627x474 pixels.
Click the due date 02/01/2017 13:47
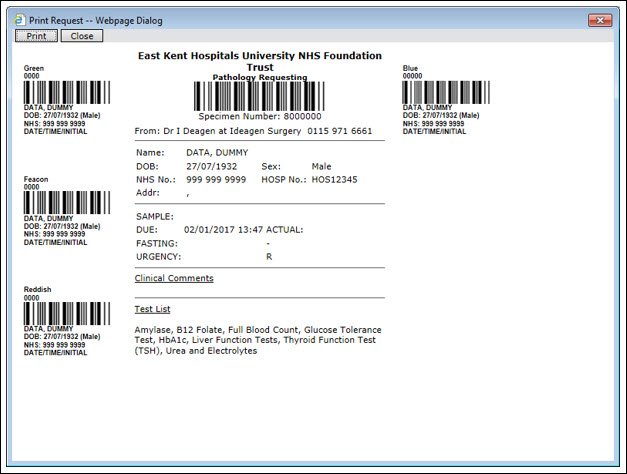[224, 230]
